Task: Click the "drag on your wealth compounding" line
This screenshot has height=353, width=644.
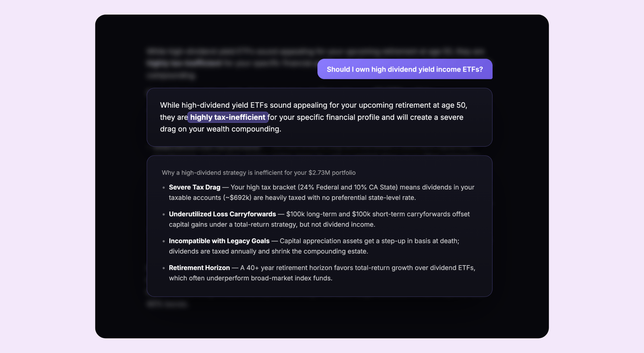Action: [221, 129]
